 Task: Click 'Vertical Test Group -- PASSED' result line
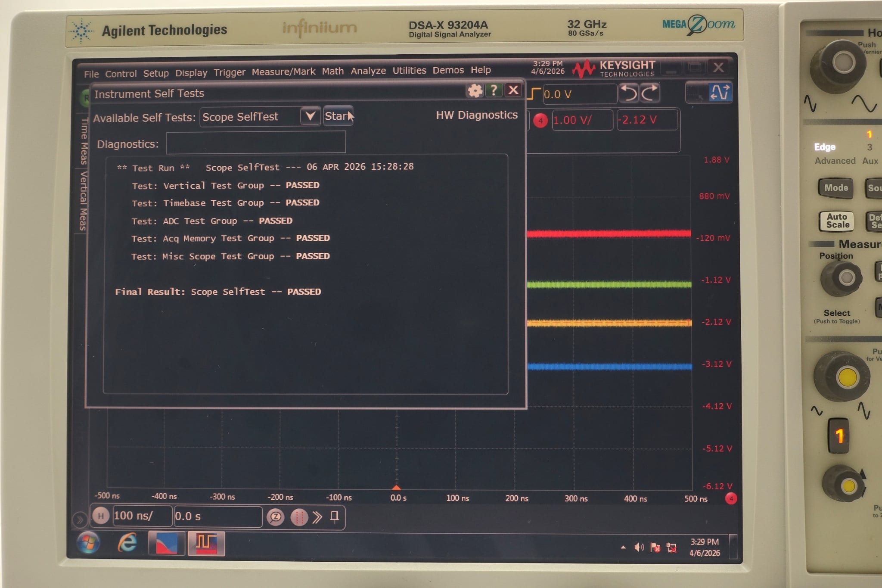pyautogui.click(x=225, y=186)
